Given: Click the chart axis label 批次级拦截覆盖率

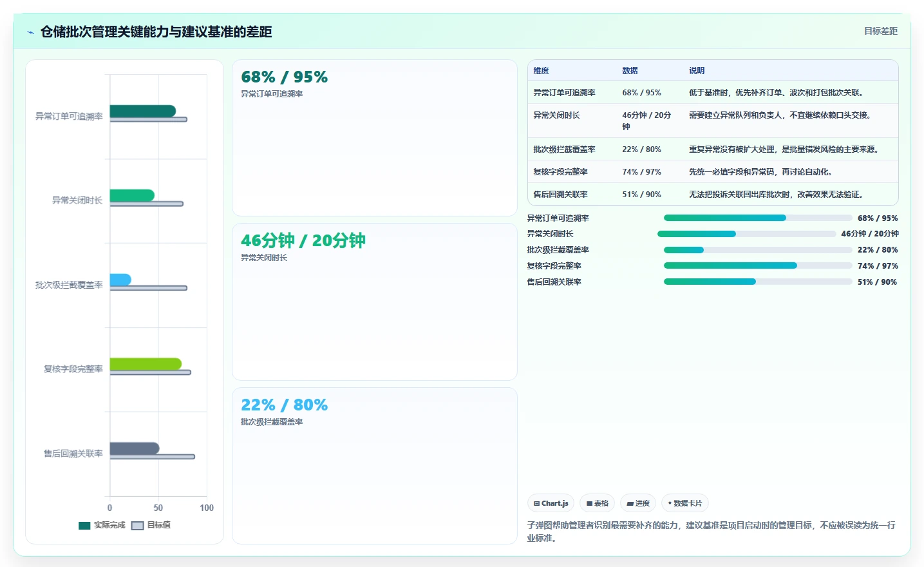Looking at the screenshot, I should pos(69,285).
